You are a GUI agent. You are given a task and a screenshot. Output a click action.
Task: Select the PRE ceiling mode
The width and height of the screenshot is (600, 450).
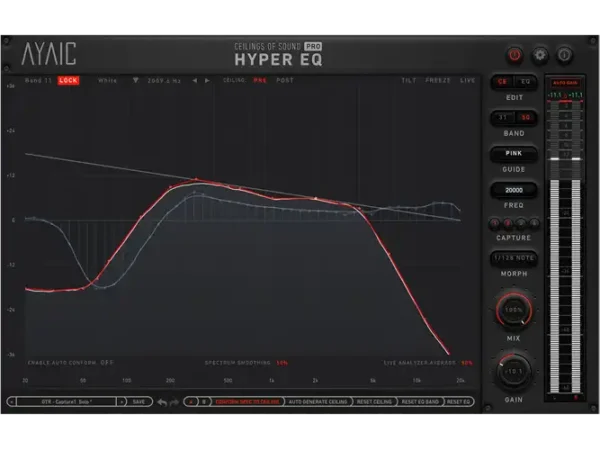[260, 80]
